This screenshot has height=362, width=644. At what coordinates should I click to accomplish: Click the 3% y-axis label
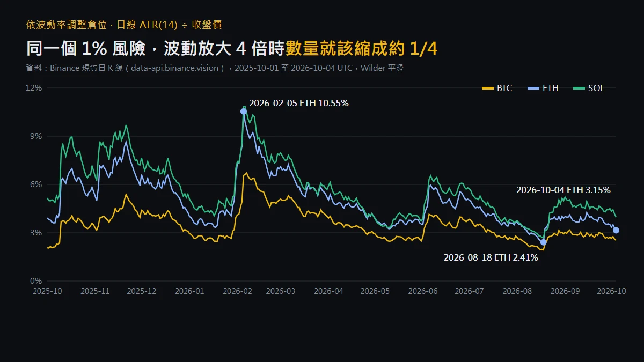(36, 233)
